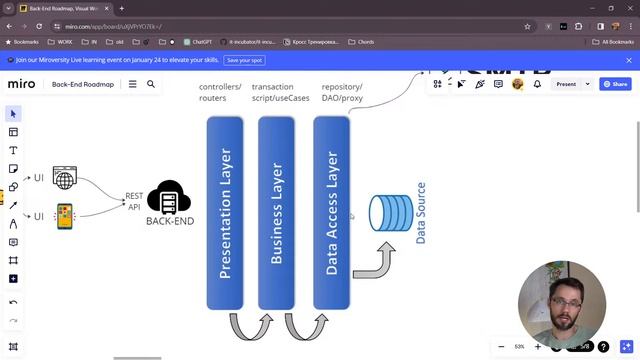This screenshot has width=640, height=360.
Task: Go to Miro home via logo
Action: coord(22,84)
